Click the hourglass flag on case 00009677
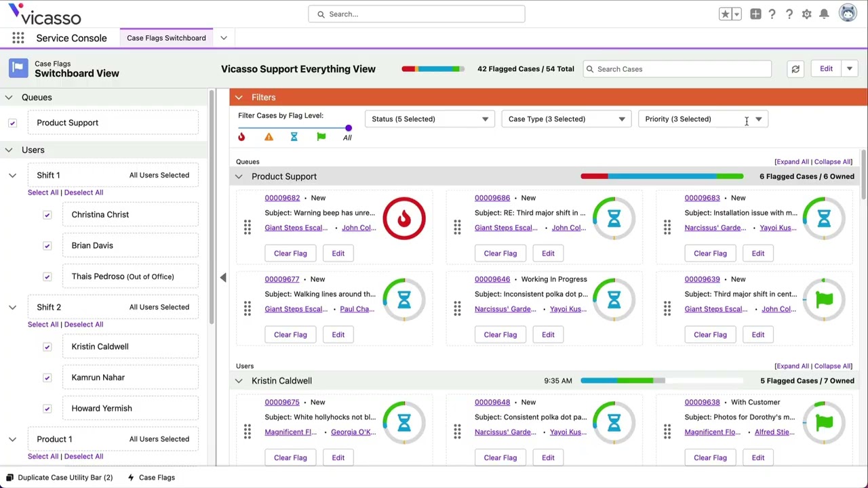This screenshot has height=488, width=868. click(404, 300)
